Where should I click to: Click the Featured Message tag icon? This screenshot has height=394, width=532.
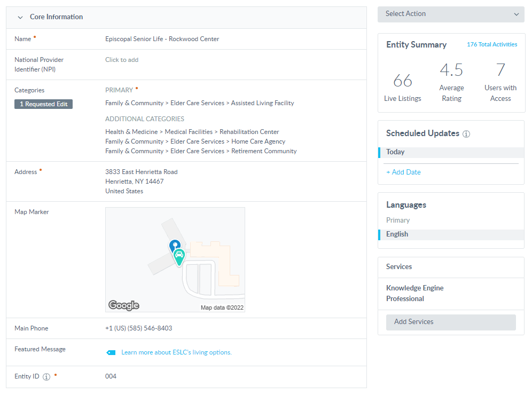pyautogui.click(x=111, y=353)
